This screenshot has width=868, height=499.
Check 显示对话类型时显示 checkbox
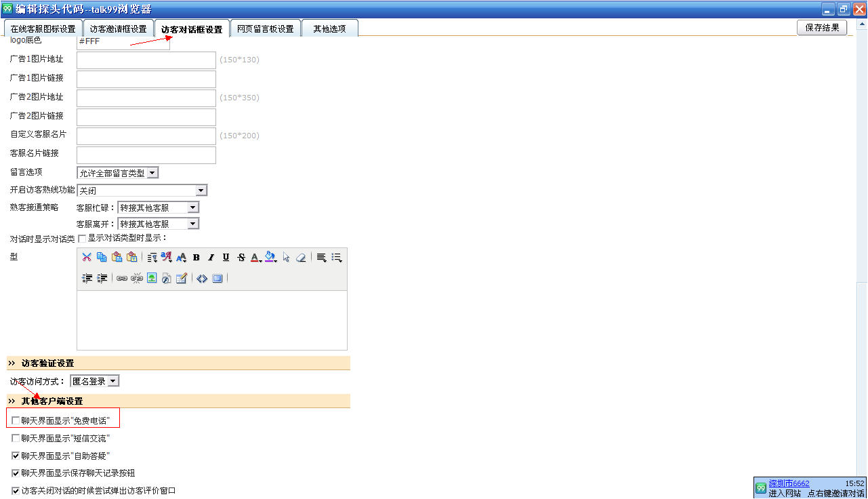click(83, 238)
